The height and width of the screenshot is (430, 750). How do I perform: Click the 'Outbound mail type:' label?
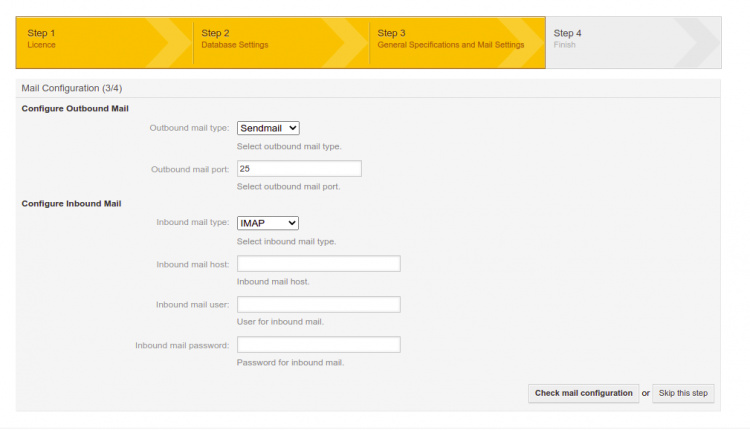189,129
